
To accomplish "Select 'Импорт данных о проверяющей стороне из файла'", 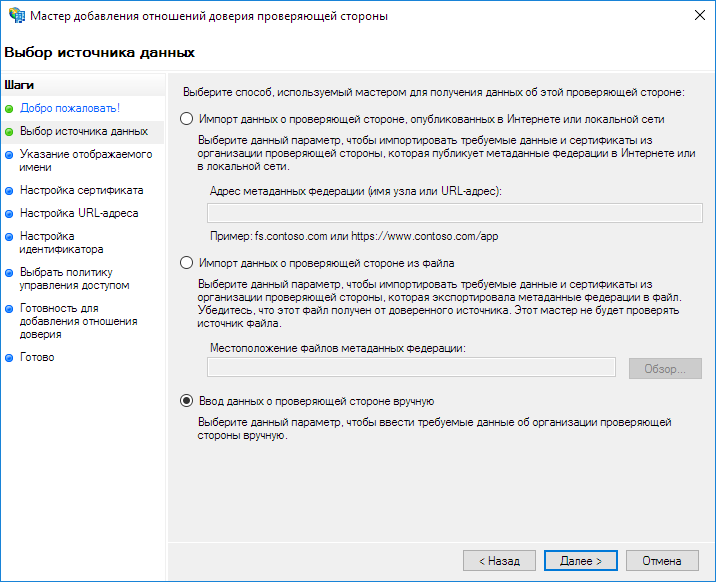I will point(186,263).
